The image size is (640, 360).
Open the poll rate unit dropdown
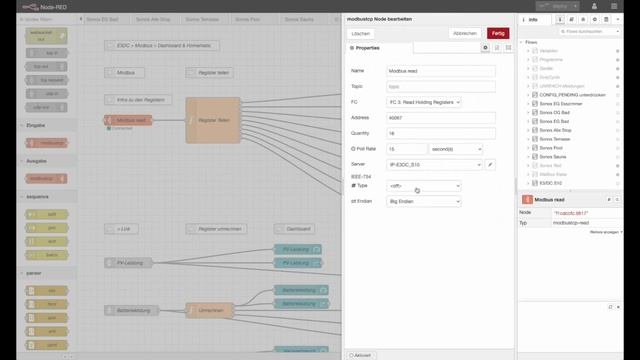pyautogui.click(x=456, y=149)
